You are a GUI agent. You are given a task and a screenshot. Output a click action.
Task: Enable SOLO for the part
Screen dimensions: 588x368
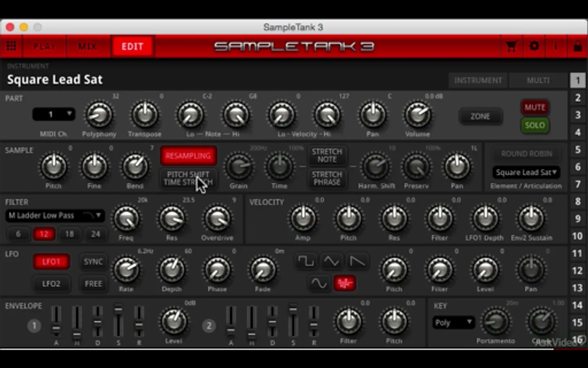[535, 125]
